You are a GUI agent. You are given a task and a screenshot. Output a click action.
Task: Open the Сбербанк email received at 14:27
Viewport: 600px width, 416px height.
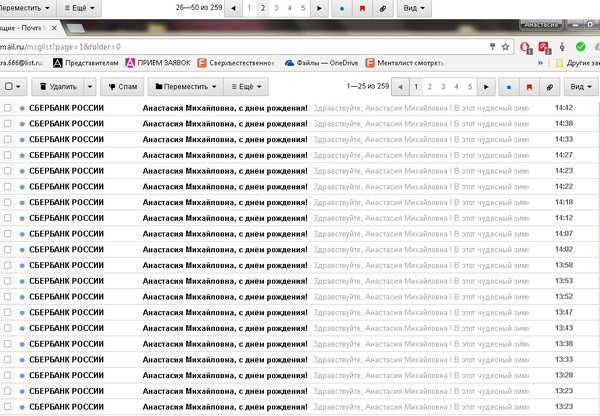point(225,155)
